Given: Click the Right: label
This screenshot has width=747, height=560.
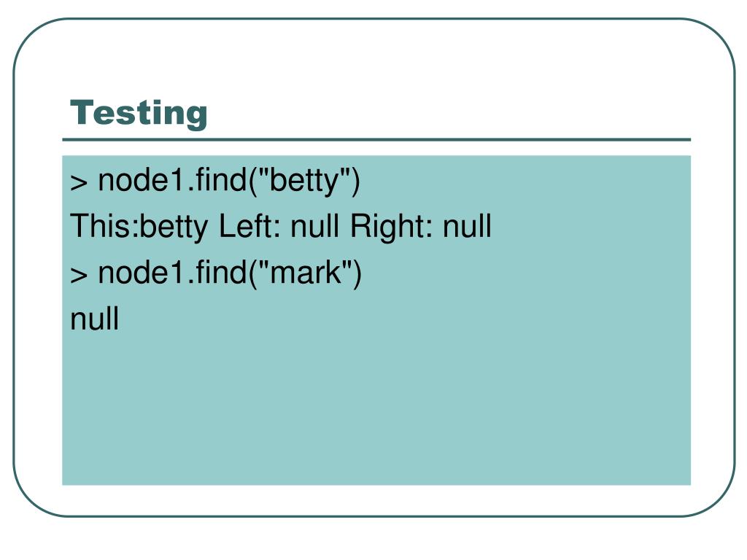Looking at the screenshot, I should [x=391, y=226].
